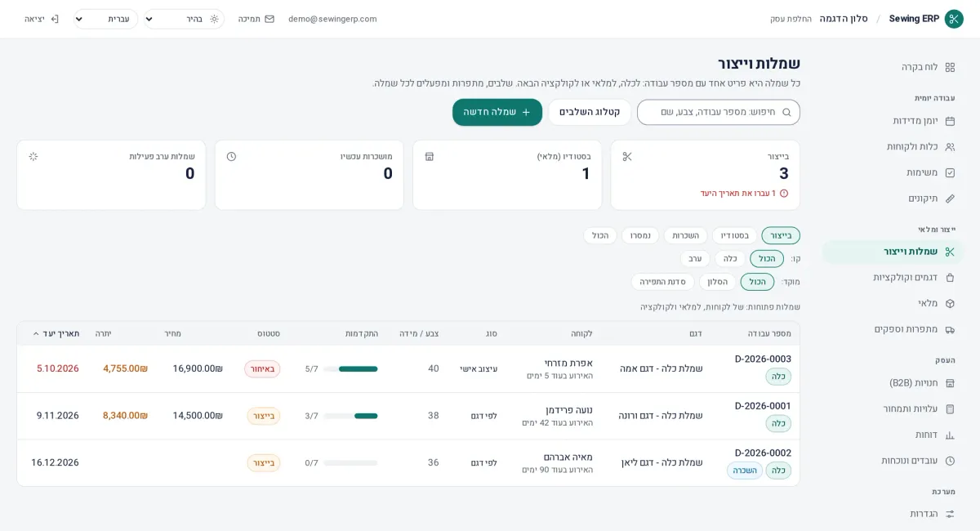Image resolution: width=980 pixels, height=531 pixels.
Task: Click the כלות ולקוחות people icon
Action: click(950, 147)
